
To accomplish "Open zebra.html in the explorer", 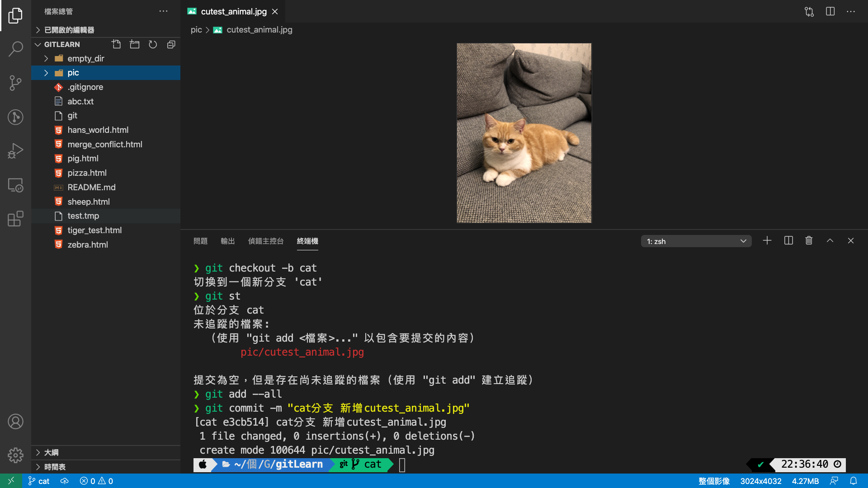I will (106, 245).
